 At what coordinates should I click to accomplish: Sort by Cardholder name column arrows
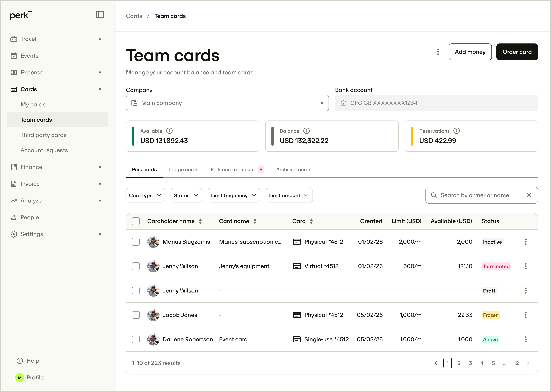coord(200,221)
